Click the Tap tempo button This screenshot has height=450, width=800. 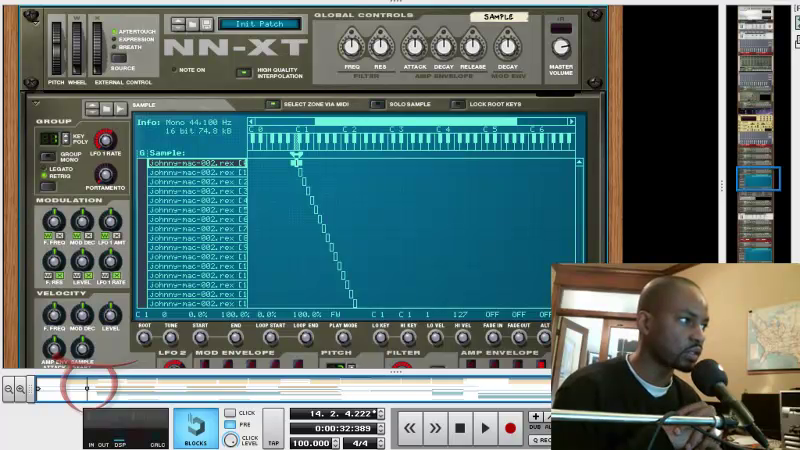[x=273, y=429]
